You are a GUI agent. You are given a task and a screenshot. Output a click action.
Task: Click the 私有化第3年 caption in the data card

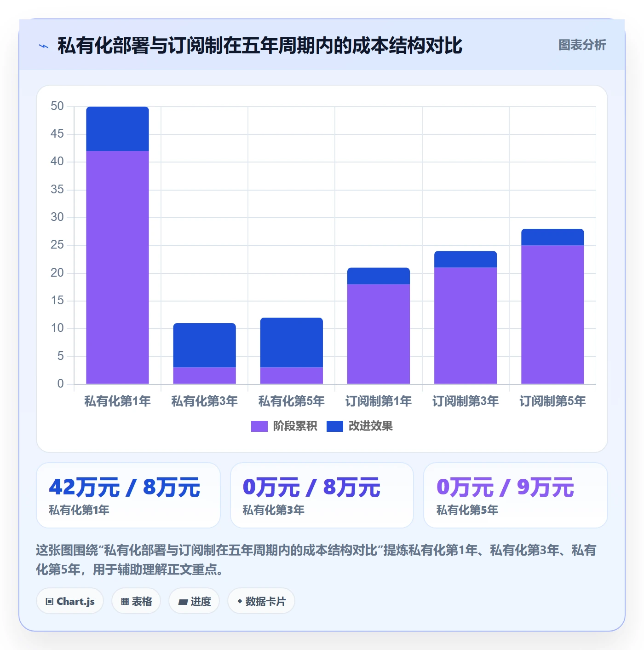point(273,510)
